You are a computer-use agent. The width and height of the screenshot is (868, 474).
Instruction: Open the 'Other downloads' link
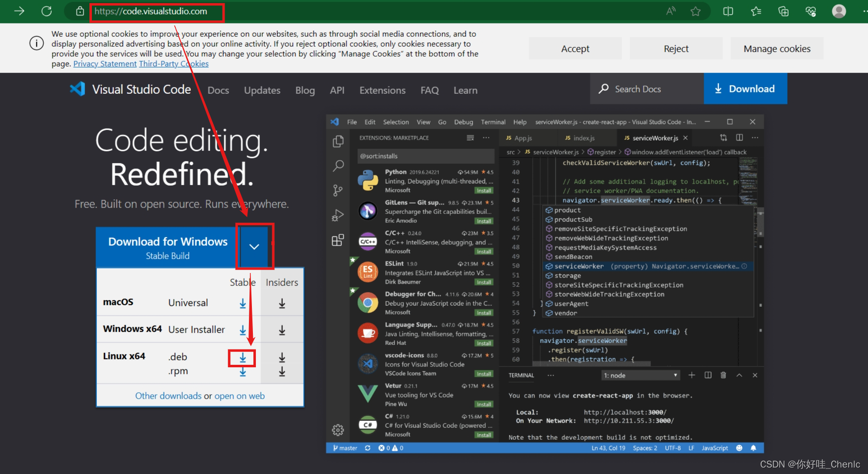coord(168,396)
